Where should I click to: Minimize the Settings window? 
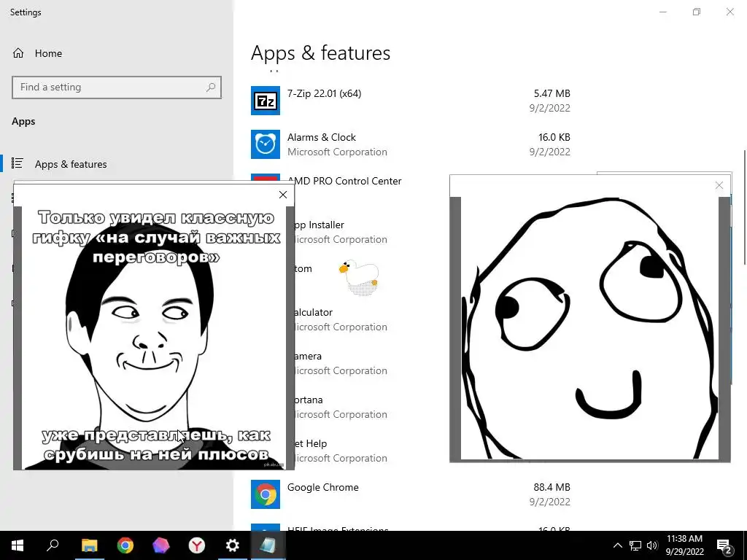coord(662,12)
